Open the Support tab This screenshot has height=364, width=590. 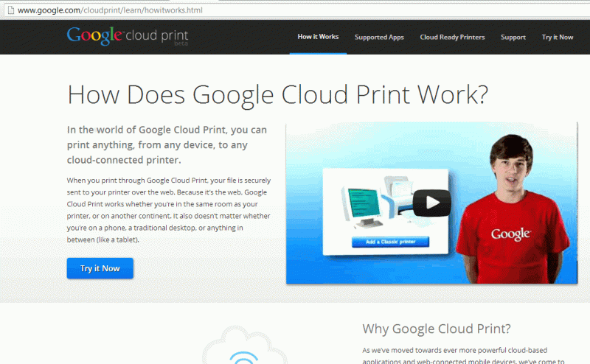pyautogui.click(x=513, y=38)
